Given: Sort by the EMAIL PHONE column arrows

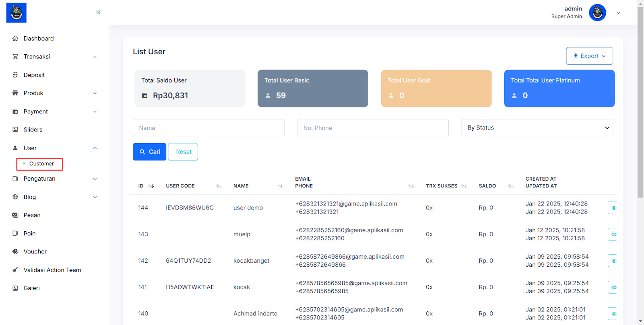Looking at the screenshot, I should coord(411,186).
